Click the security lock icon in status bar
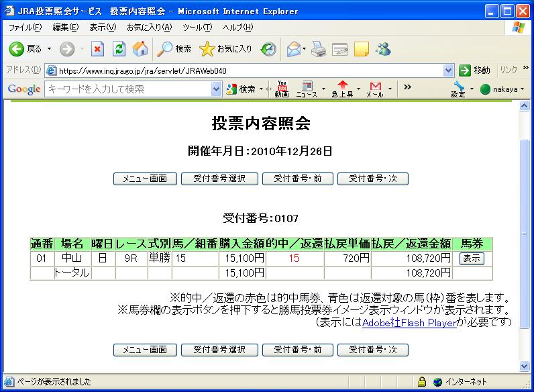534x392 pixels. [x=421, y=381]
